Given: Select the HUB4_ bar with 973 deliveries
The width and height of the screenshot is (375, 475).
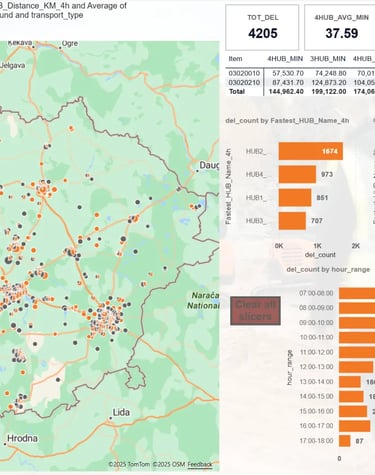Looking at the screenshot, I should (x=297, y=174).
